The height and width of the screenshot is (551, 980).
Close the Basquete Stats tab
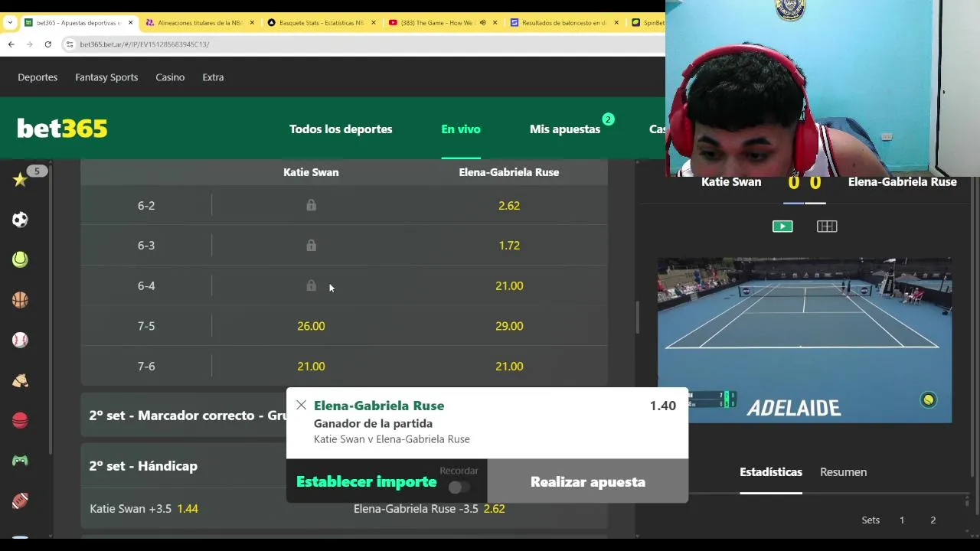pyautogui.click(x=374, y=23)
